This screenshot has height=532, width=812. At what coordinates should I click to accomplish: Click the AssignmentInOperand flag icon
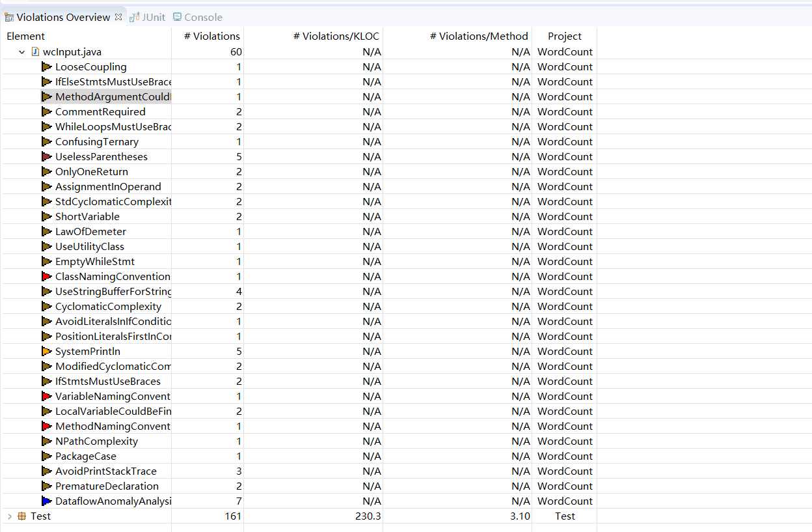pyautogui.click(x=46, y=187)
